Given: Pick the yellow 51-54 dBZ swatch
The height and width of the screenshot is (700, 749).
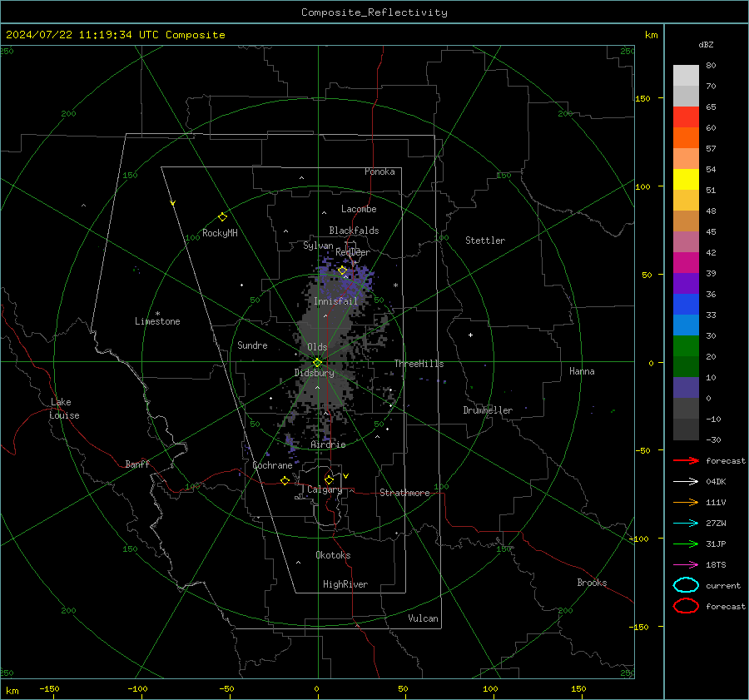Looking at the screenshot, I should (686, 179).
